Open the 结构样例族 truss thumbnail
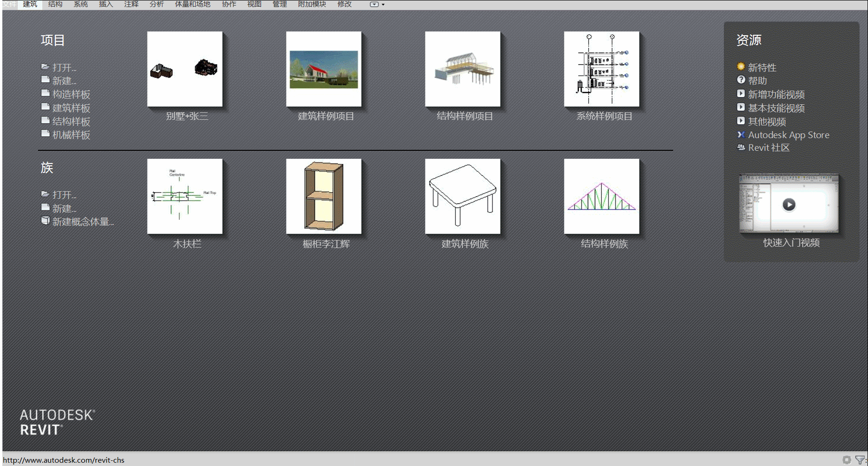The width and height of the screenshot is (868, 466). tap(602, 196)
